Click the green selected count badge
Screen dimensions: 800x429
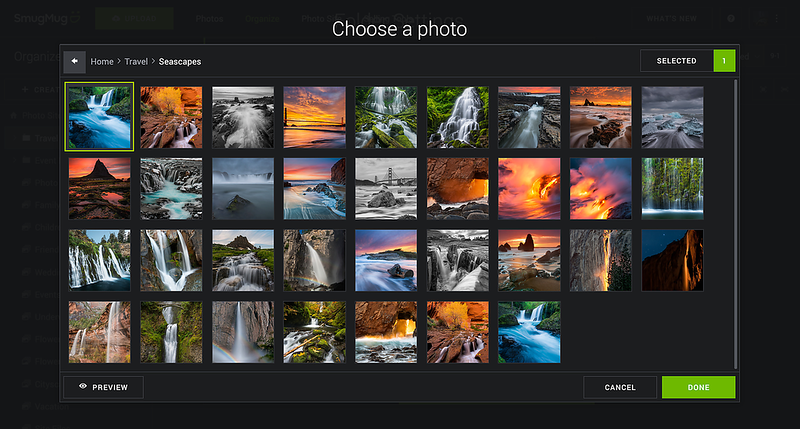tap(724, 61)
